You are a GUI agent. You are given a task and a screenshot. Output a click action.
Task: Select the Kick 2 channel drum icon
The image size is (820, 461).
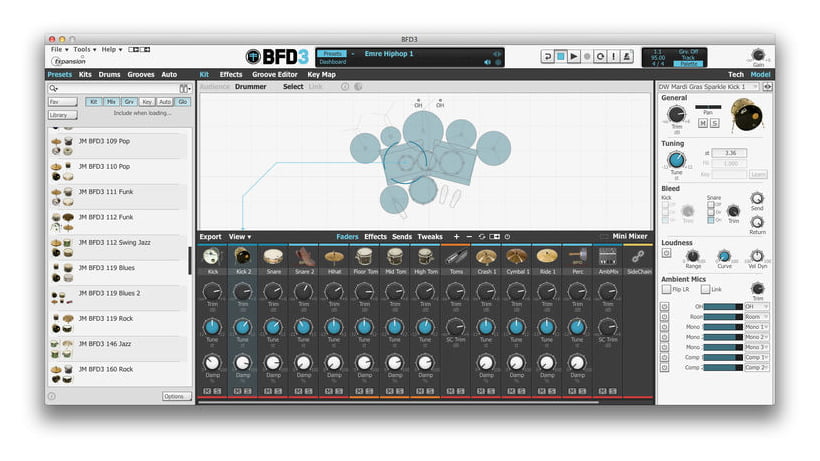click(x=243, y=257)
